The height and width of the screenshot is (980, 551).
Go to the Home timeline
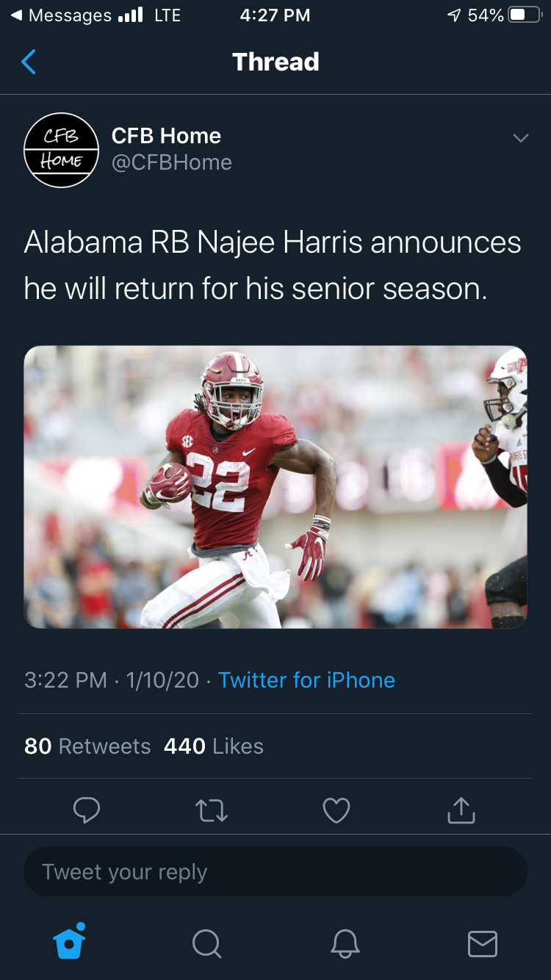click(x=68, y=945)
